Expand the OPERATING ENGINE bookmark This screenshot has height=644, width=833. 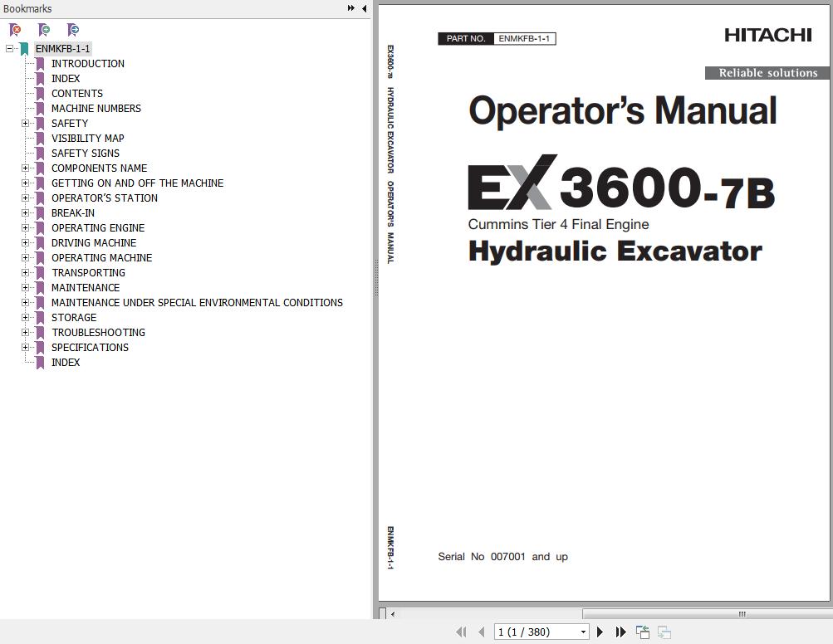pyautogui.click(x=25, y=227)
